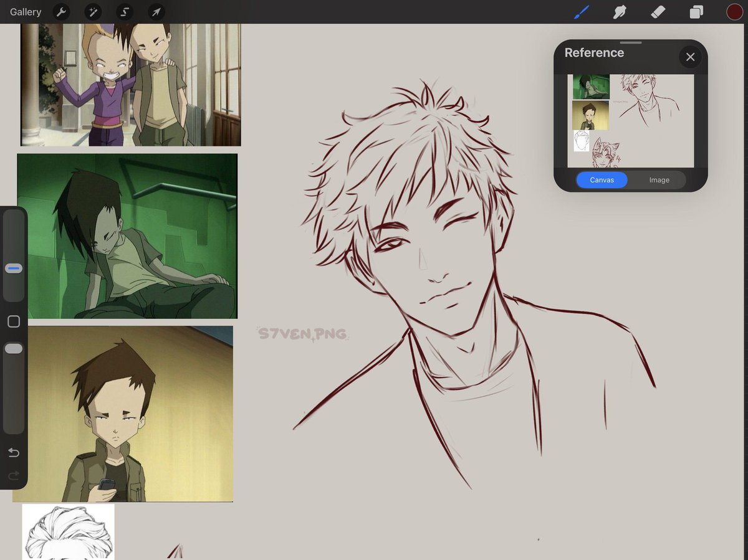Open the Actions wrench menu
The height and width of the screenshot is (560, 748).
click(60, 12)
